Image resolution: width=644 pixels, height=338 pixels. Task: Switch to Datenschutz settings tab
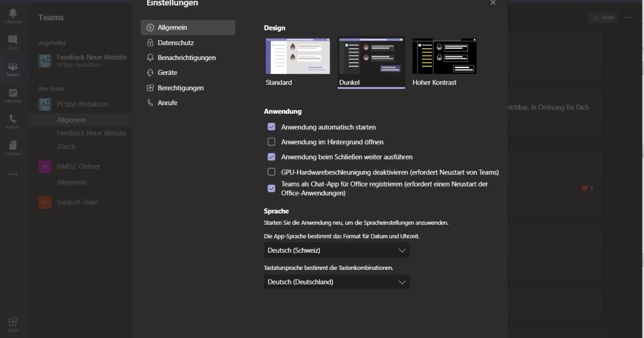click(x=188, y=42)
